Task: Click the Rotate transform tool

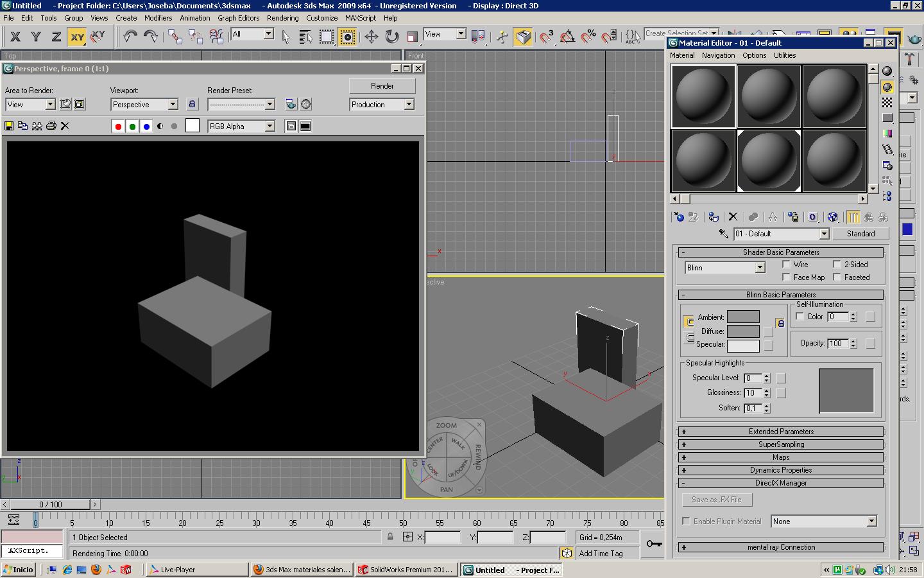Action: pyautogui.click(x=391, y=37)
